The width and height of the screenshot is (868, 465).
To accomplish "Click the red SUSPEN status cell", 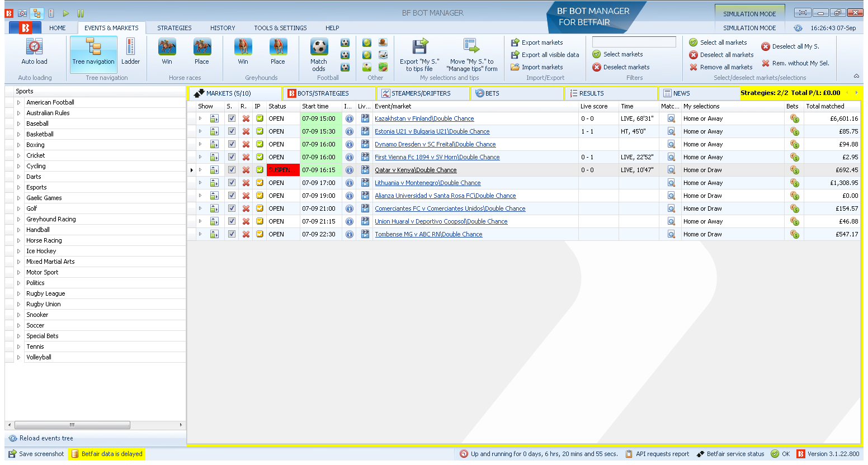I will 283,170.
